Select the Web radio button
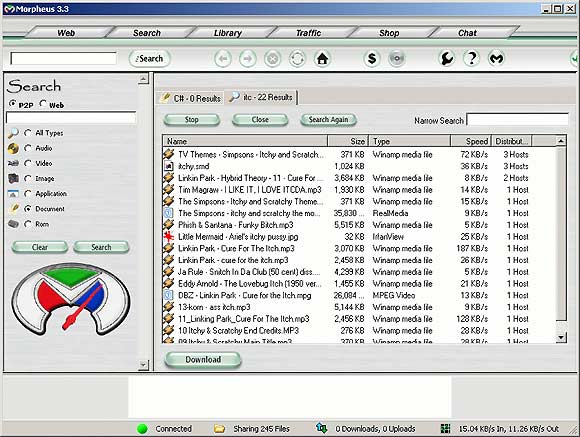580x437 pixels. point(43,104)
